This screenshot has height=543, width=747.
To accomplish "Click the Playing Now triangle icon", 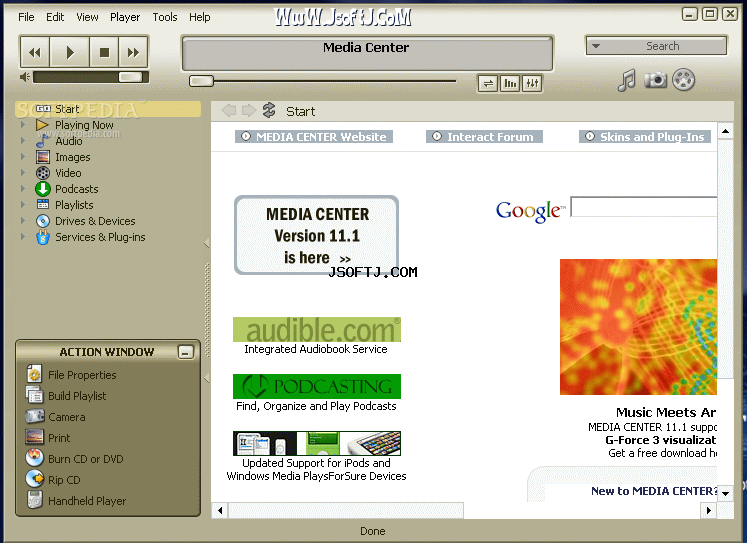I will 42,125.
